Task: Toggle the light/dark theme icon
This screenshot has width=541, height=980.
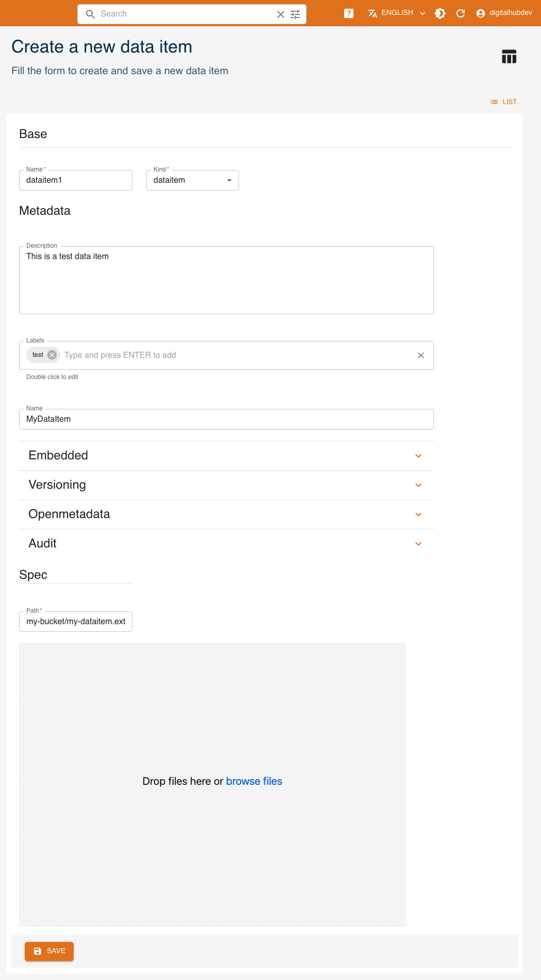Action: click(x=440, y=13)
